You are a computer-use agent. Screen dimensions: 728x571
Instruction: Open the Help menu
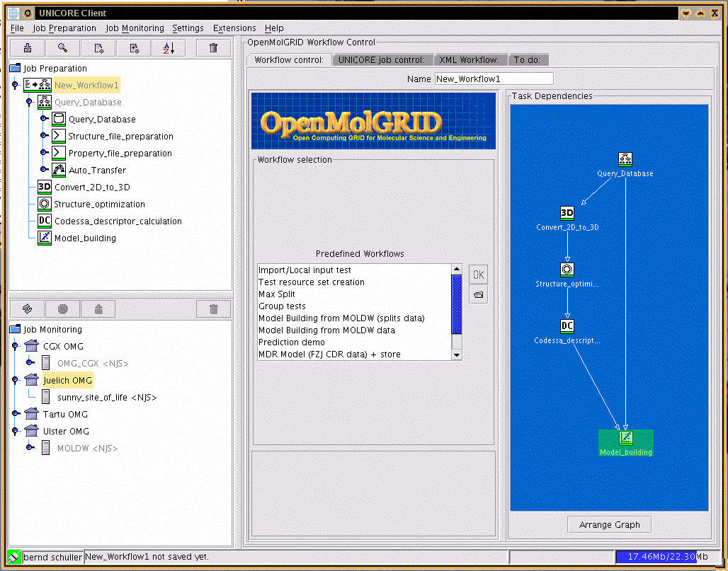click(274, 28)
